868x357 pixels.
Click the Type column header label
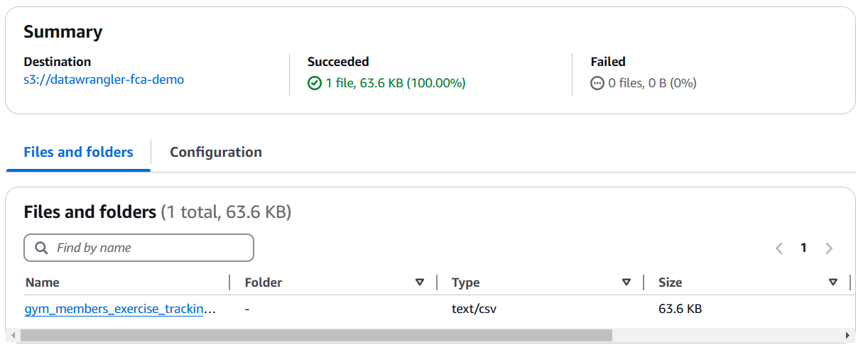coord(466,282)
